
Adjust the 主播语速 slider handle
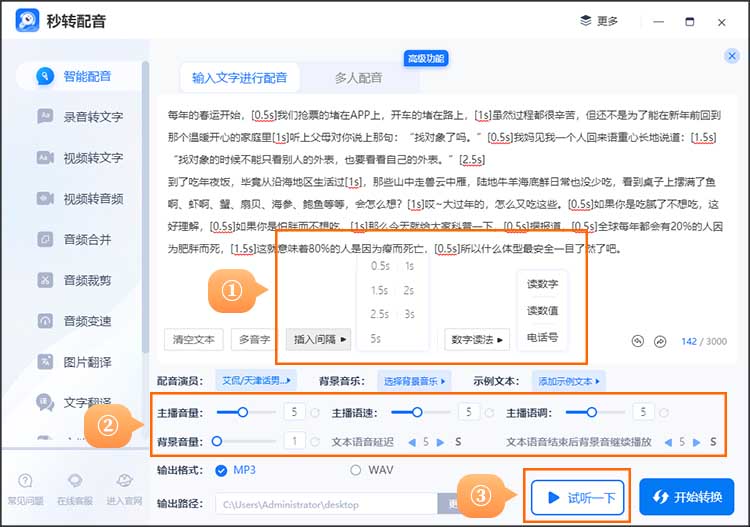click(x=417, y=412)
